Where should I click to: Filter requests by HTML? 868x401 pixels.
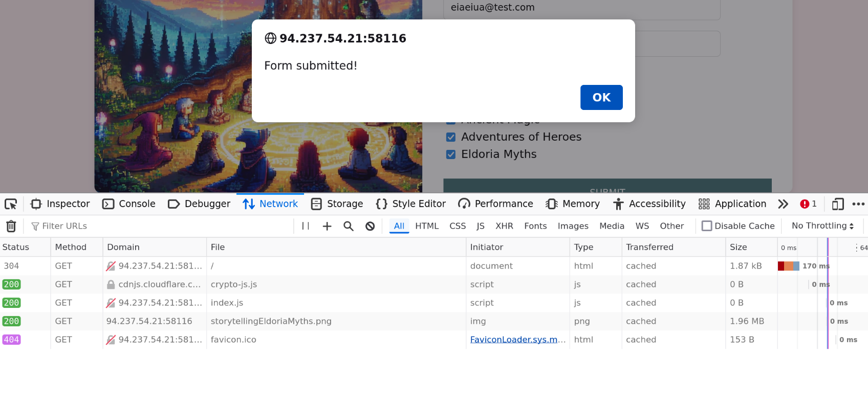pos(427,226)
